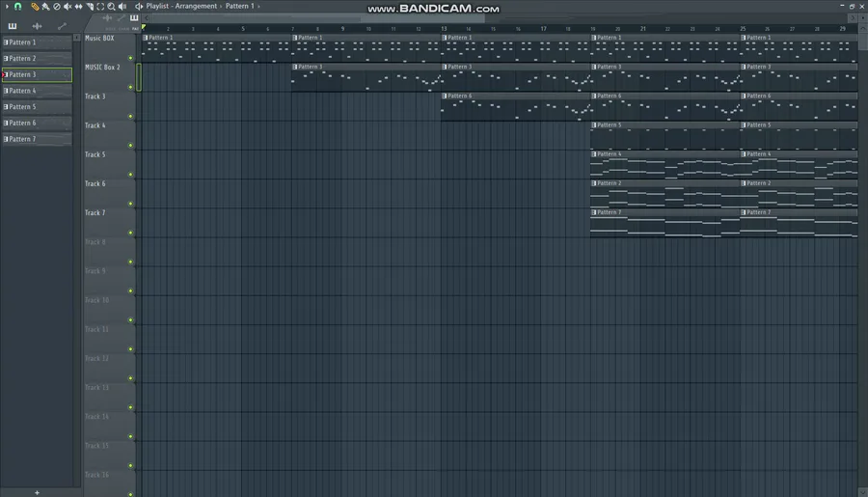The image size is (868, 497).
Task: Click the plus icon below pattern list
Action: point(37,492)
